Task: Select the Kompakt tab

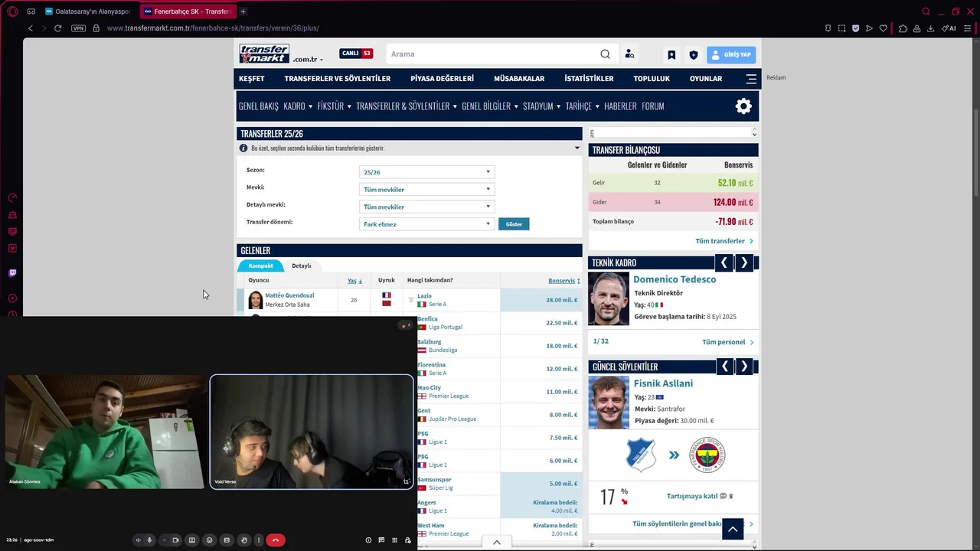Action: click(260, 266)
